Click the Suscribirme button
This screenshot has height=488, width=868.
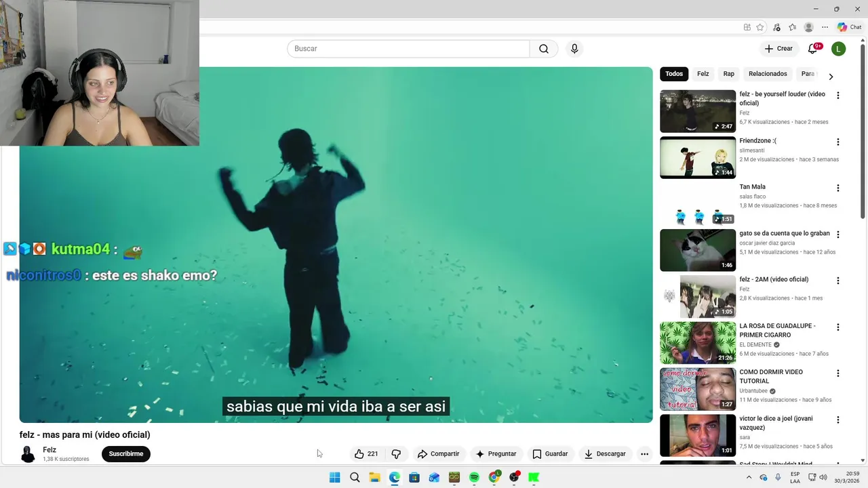click(x=126, y=454)
